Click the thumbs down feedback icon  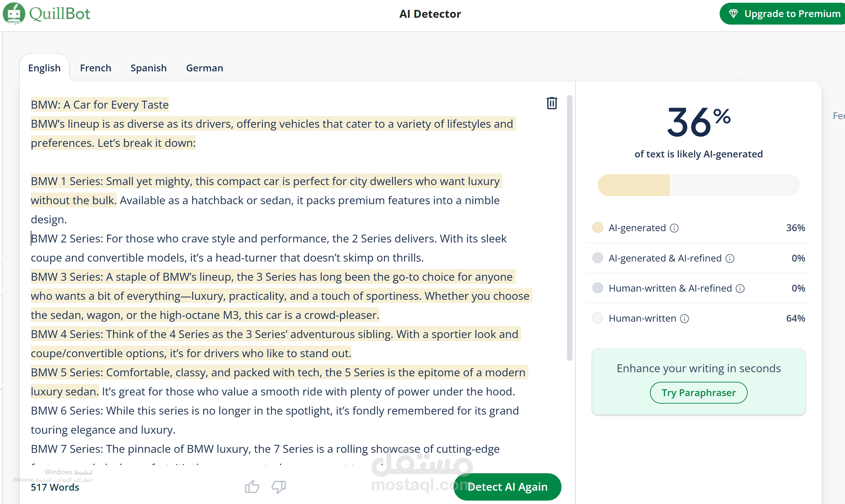[x=279, y=487]
